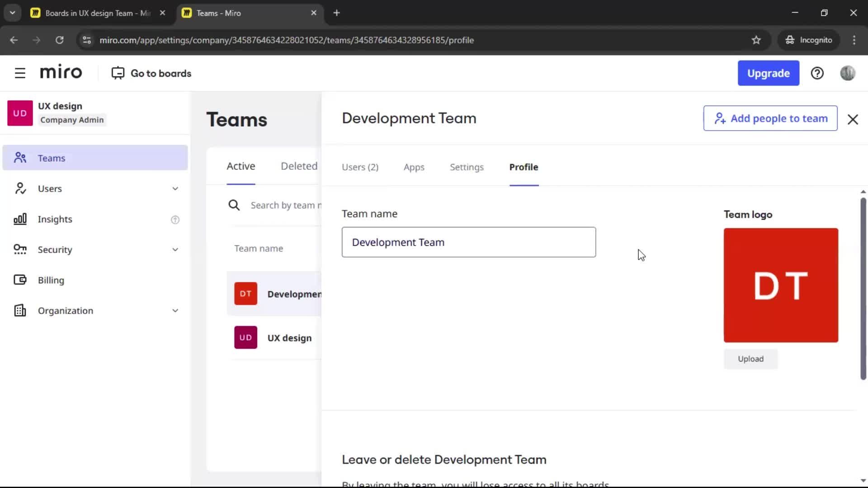This screenshot has width=868, height=488.
Task: Click the browser address bar URL
Action: pyautogui.click(x=287, y=40)
